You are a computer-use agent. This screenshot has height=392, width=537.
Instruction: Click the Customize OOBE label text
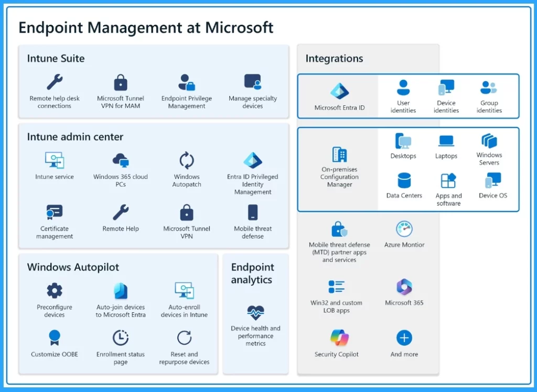pos(55,354)
